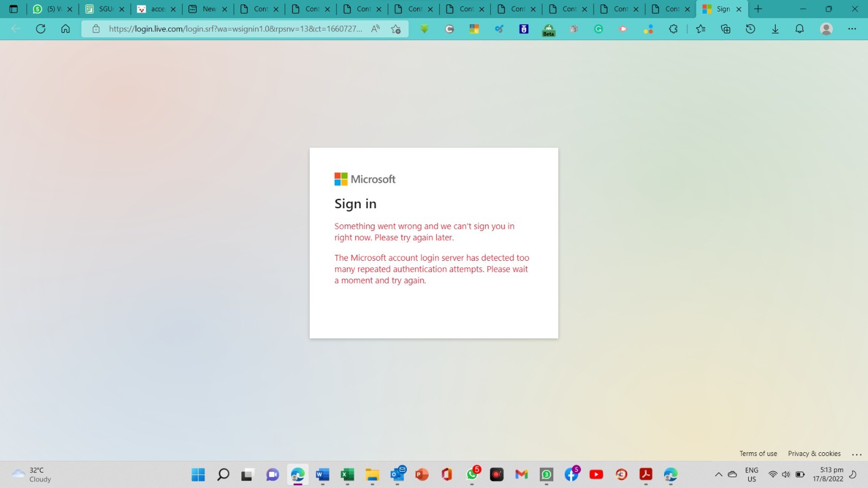Open the Terms of use link
The image size is (868, 488).
click(758, 454)
